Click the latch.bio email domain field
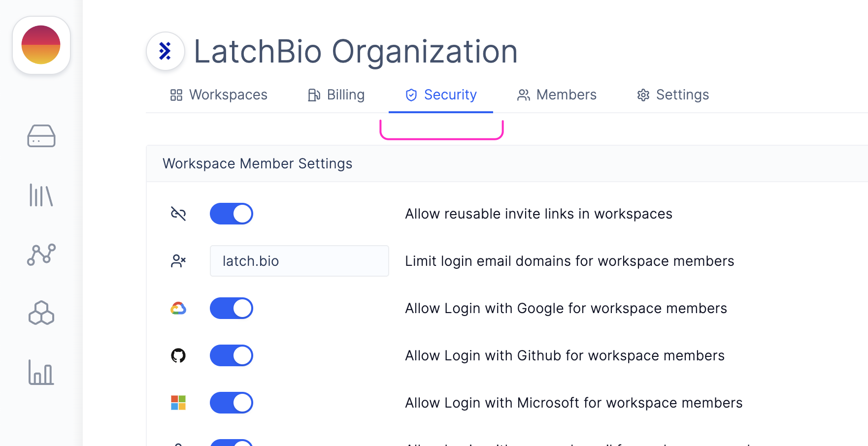This screenshot has height=446, width=868. coord(300,261)
